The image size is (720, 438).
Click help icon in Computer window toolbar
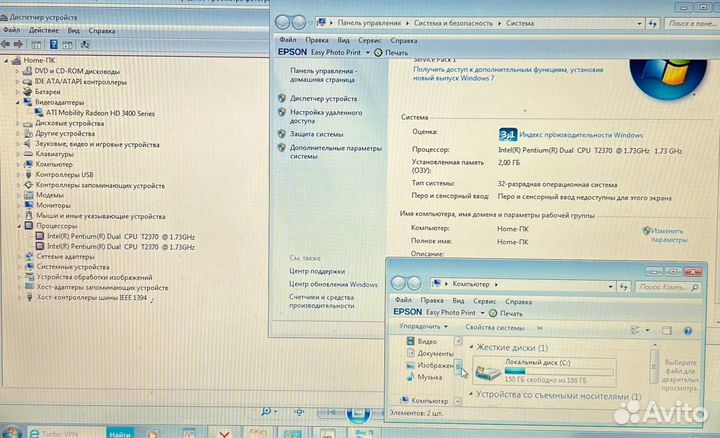[687, 331]
